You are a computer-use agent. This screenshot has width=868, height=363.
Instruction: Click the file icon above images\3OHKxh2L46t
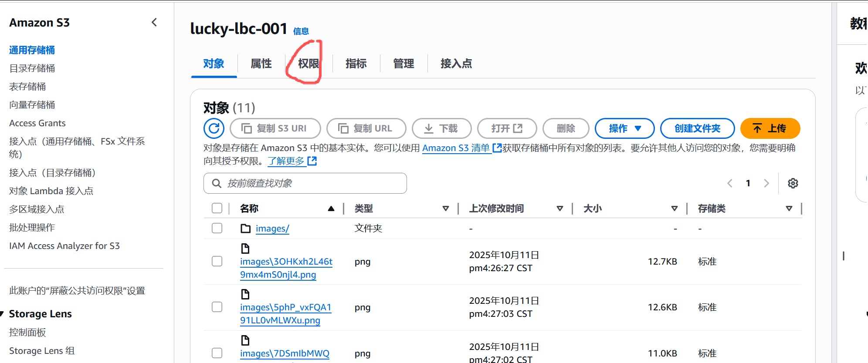[x=245, y=249]
